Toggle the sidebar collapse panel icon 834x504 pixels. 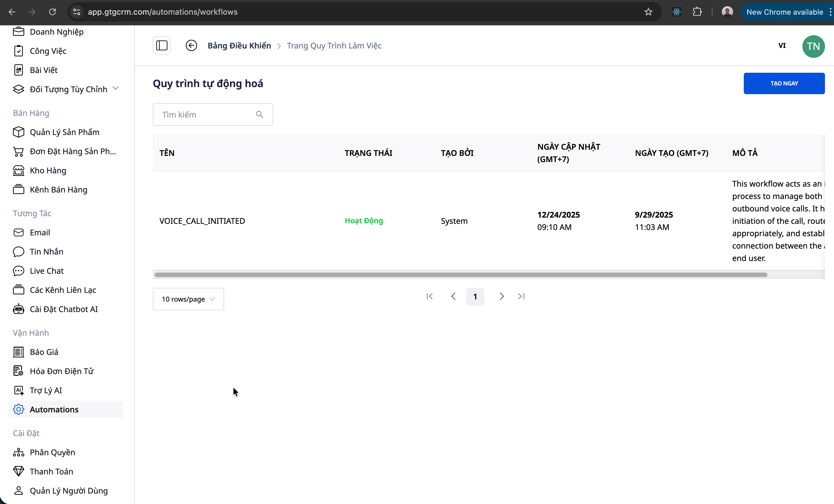pos(162,45)
